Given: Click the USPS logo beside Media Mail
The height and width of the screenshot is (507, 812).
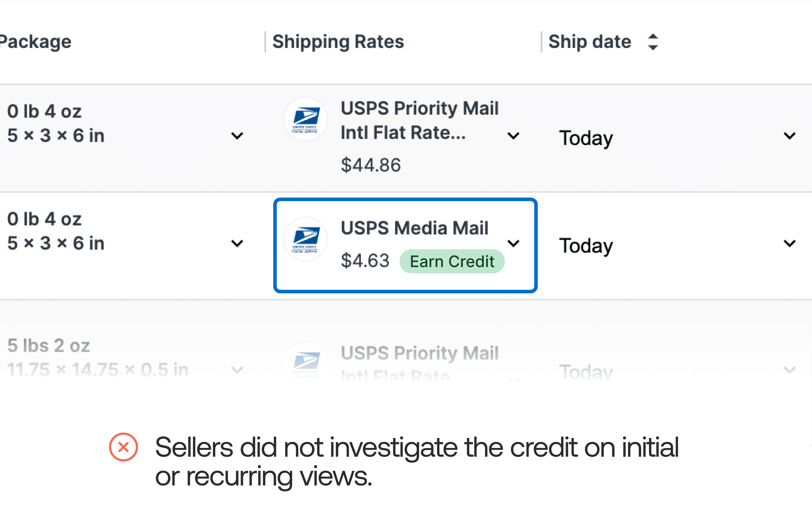Looking at the screenshot, I should click(x=305, y=239).
